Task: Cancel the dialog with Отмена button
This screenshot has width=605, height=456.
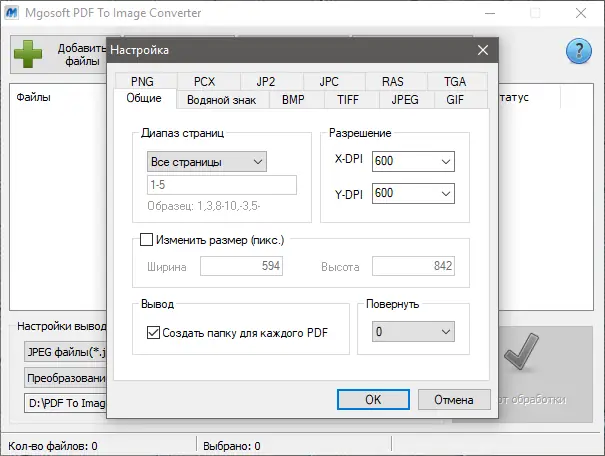Action: coord(454,399)
